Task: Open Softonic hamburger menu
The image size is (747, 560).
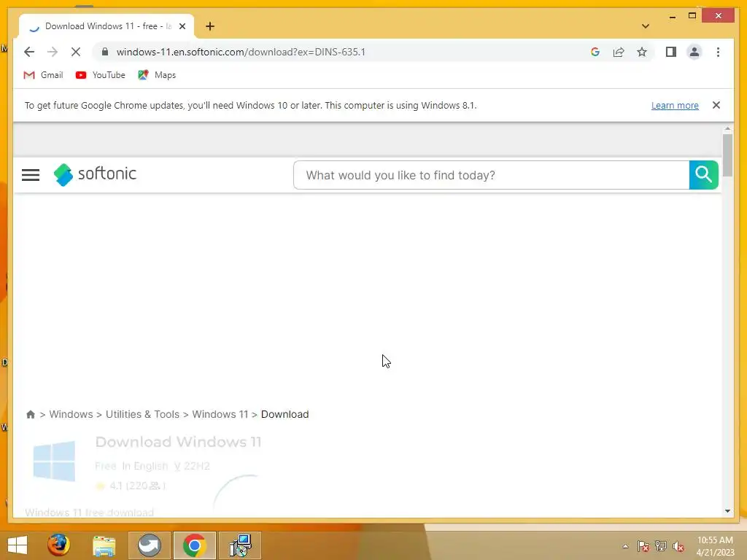Action: [x=31, y=175]
